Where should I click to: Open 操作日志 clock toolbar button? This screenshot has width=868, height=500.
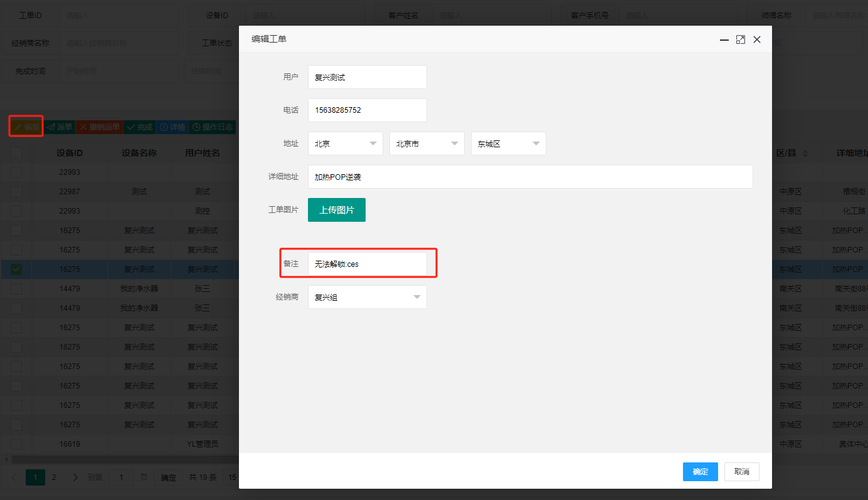pyautogui.click(x=213, y=127)
